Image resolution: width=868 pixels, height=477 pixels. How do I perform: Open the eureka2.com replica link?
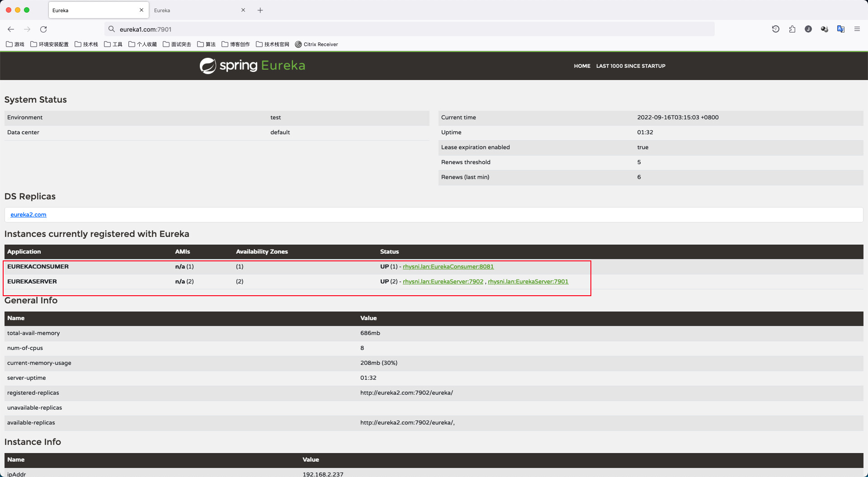click(28, 215)
